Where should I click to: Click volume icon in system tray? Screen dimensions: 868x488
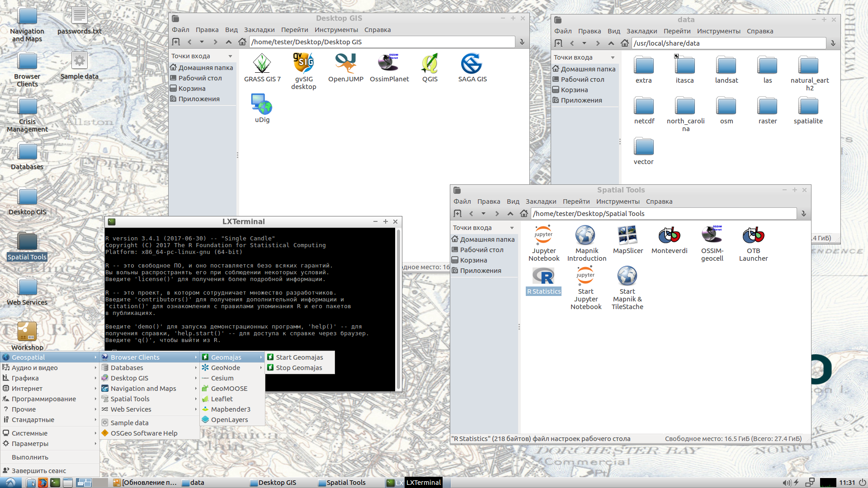pos(786,483)
